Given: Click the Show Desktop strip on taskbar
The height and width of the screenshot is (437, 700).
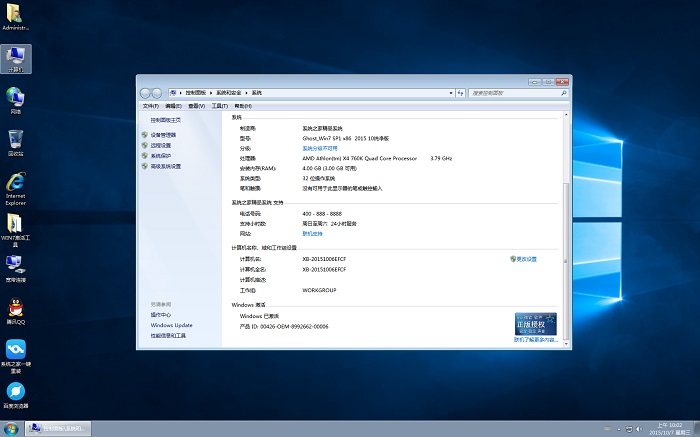Looking at the screenshot, I should tap(697, 429).
